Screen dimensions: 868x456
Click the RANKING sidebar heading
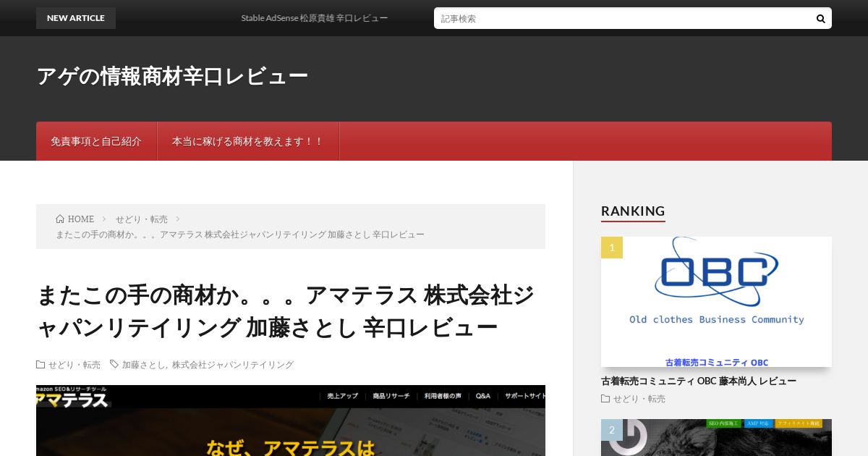[633, 211]
